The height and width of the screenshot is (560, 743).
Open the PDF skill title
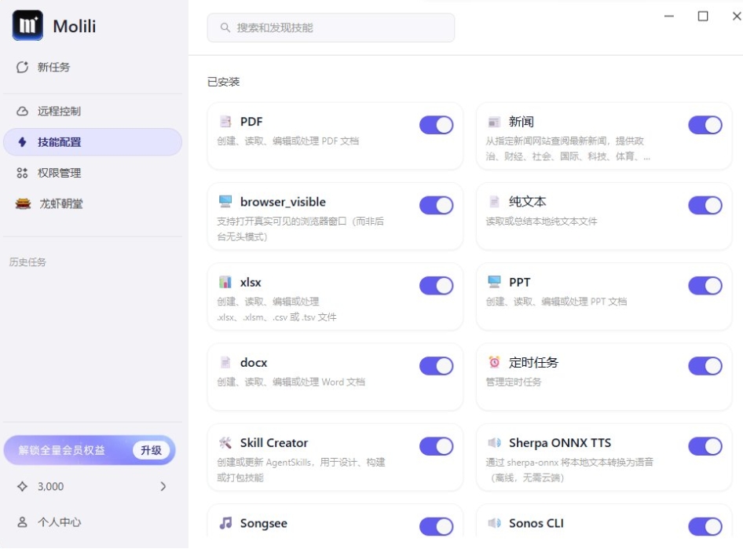coord(251,122)
